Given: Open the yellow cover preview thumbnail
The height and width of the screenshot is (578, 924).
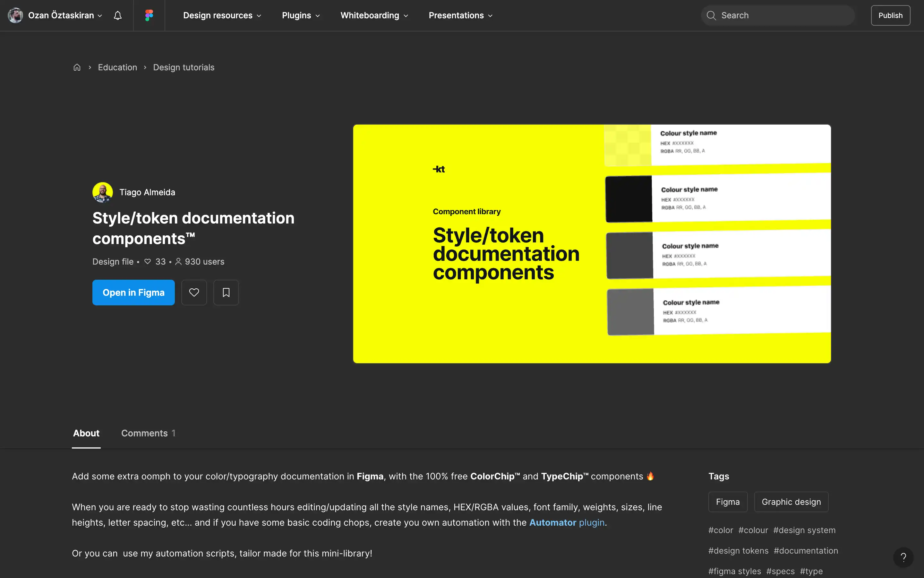Looking at the screenshot, I should pos(592,244).
